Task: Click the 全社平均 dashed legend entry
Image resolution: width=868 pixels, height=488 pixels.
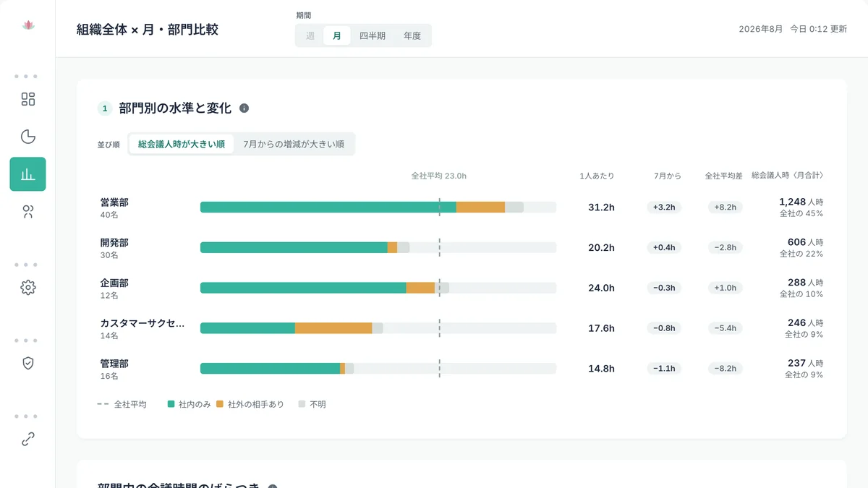Action: click(122, 404)
